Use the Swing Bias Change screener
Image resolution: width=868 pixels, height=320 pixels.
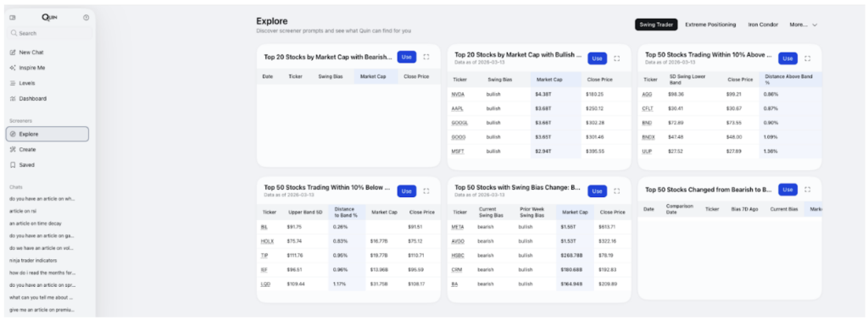(x=598, y=191)
